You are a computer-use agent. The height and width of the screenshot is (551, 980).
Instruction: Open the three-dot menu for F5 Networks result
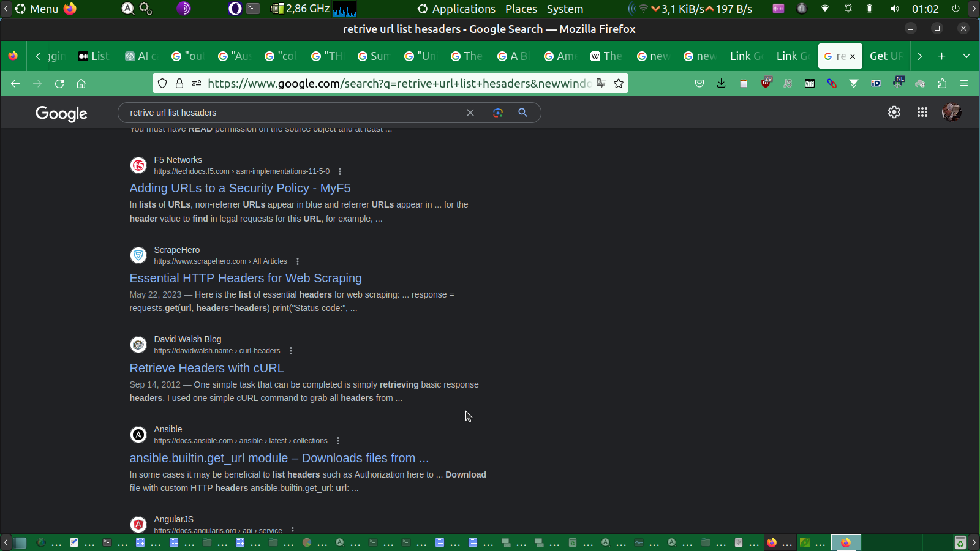coord(340,171)
